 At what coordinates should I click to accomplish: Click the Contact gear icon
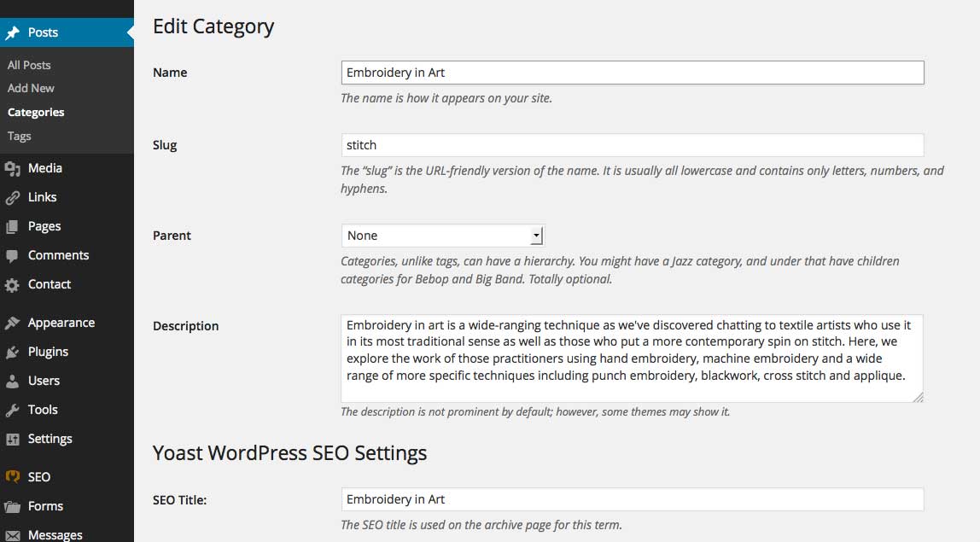click(x=13, y=285)
